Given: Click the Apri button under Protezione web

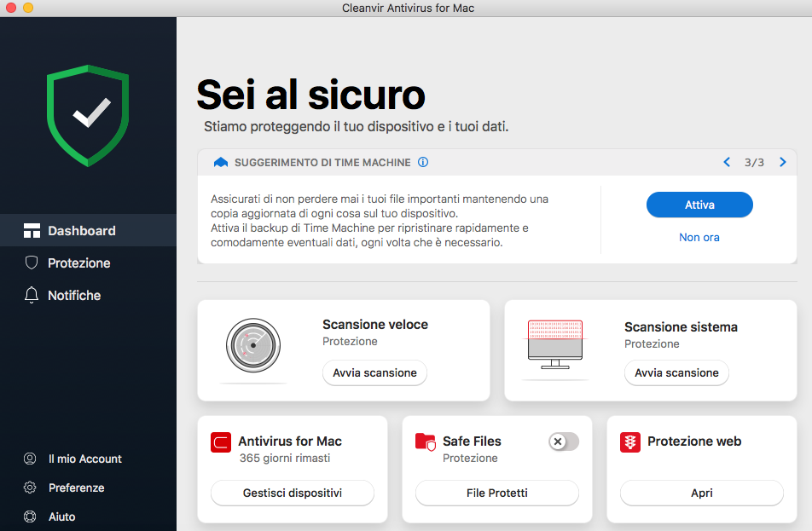Looking at the screenshot, I should point(702,493).
